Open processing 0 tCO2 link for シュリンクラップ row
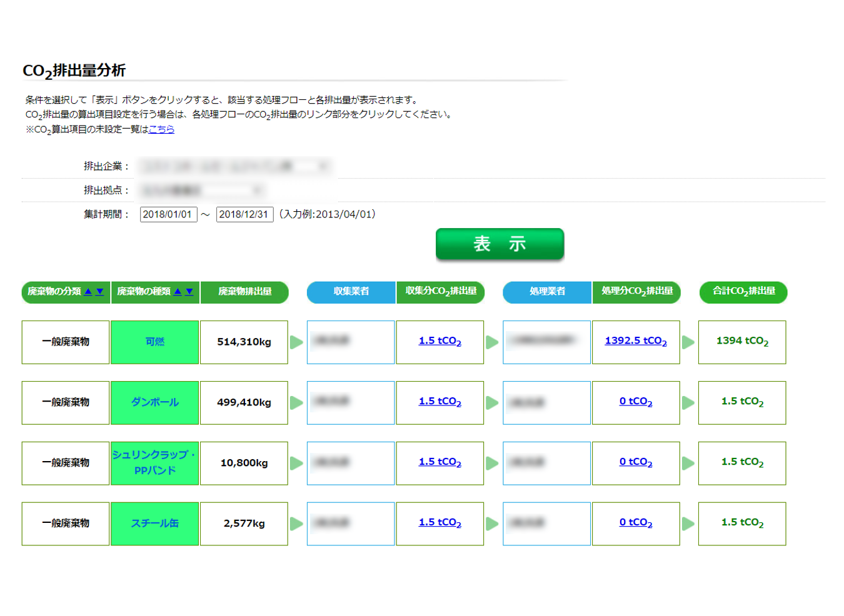This screenshot has width=844, height=616. coord(635,462)
